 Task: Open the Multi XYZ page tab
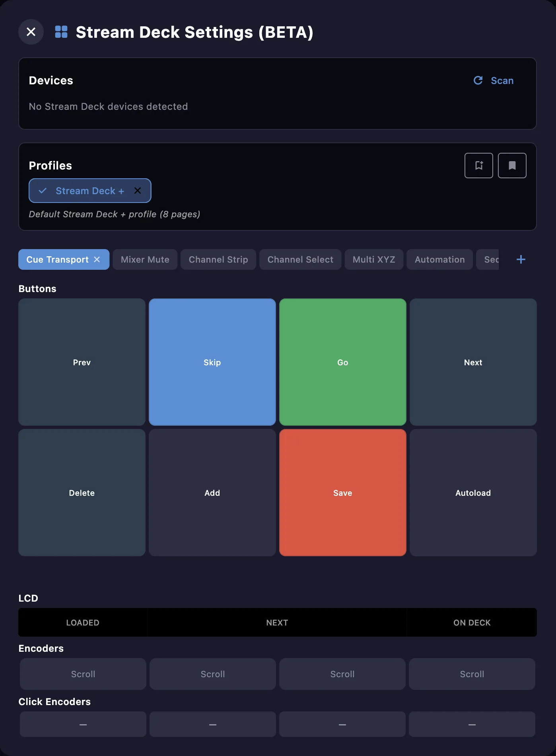click(x=374, y=259)
